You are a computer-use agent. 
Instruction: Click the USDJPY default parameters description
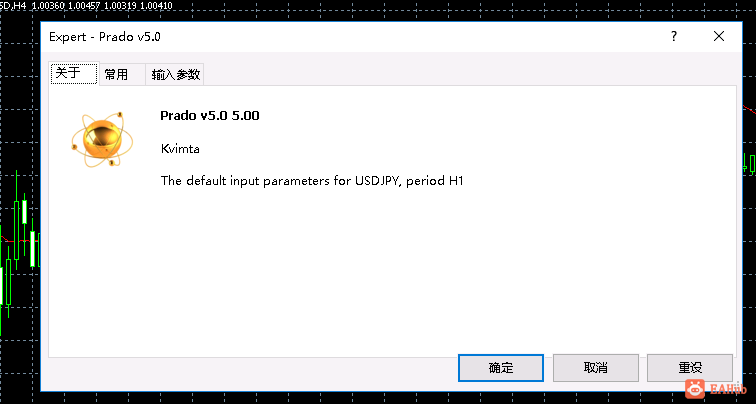tap(312, 181)
